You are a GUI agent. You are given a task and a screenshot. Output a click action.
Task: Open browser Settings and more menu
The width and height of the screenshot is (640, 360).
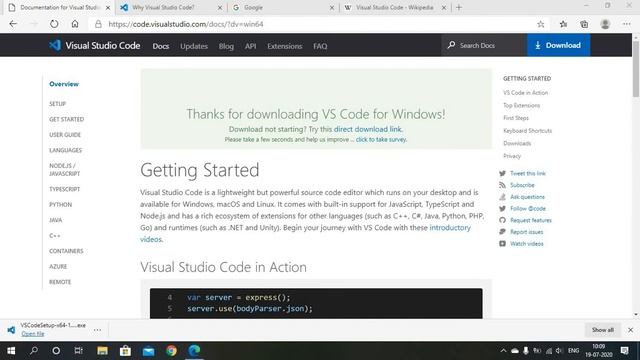pos(627,24)
